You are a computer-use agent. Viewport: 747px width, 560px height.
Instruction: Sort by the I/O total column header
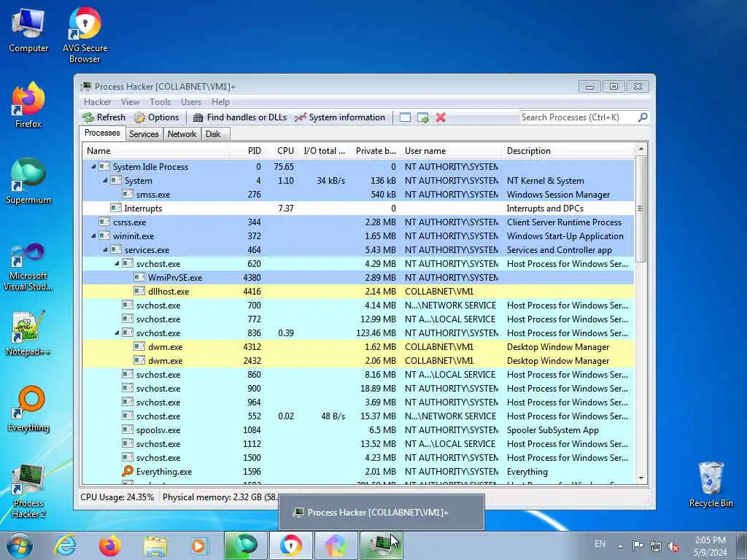pyautogui.click(x=324, y=151)
